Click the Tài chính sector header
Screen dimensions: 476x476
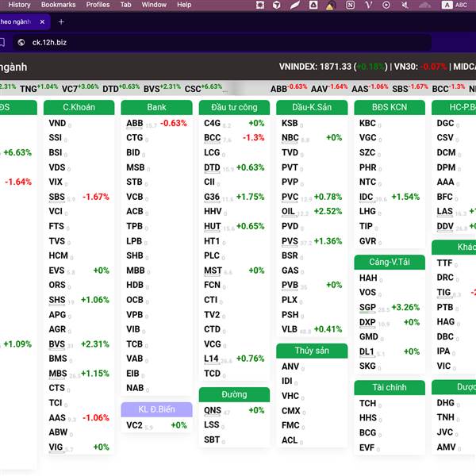(x=390, y=388)
